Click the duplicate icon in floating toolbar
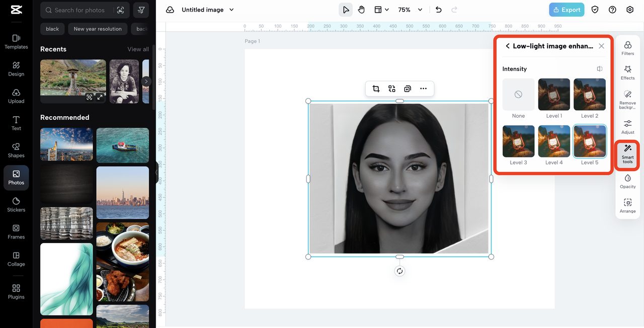This screenshot has width=644, height=328. [408, 89]
